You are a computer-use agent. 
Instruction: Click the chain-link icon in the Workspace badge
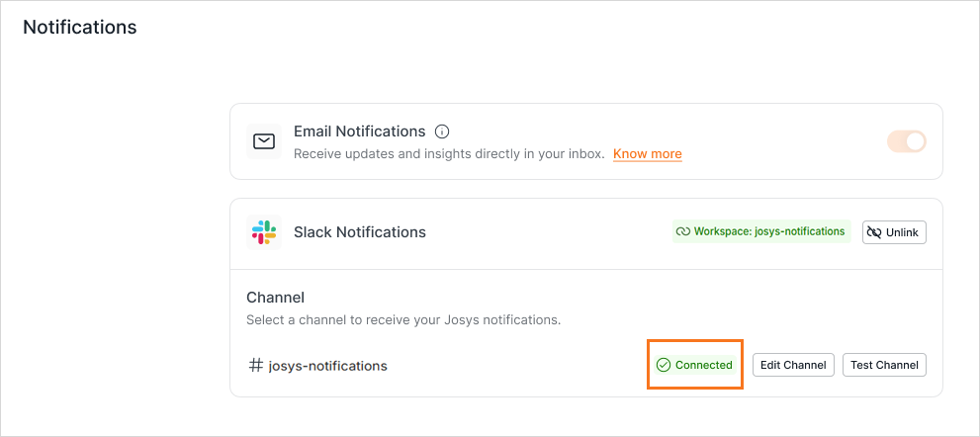click(682, 231)
